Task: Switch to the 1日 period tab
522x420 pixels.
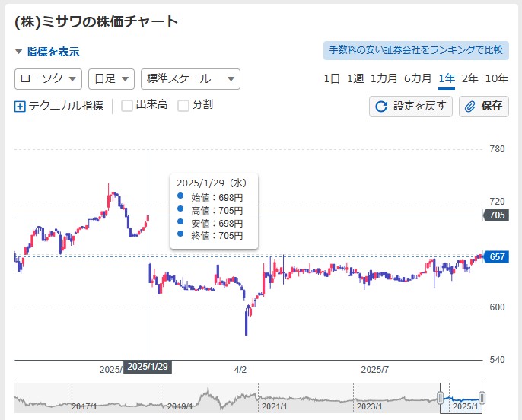Action: 332,79
